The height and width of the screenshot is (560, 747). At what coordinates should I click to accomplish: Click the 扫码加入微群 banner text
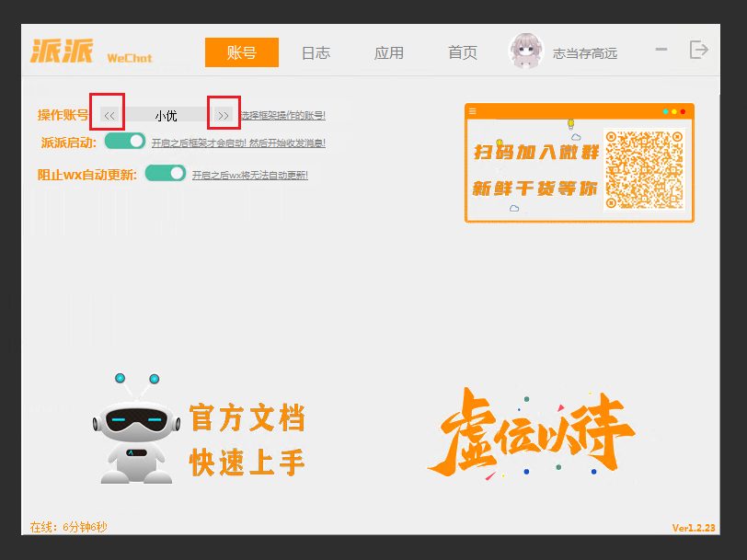pos(536,153)
